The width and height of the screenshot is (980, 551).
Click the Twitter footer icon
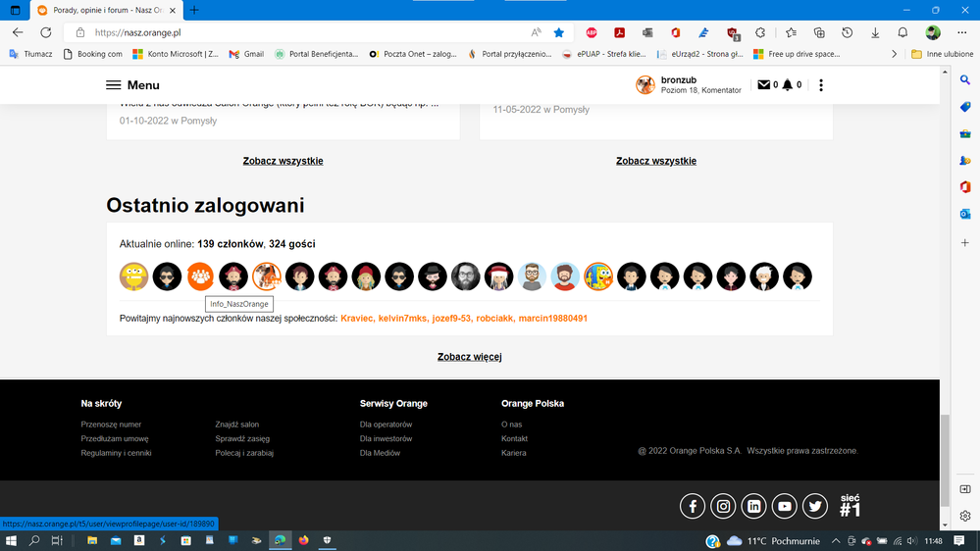(815, 506)
